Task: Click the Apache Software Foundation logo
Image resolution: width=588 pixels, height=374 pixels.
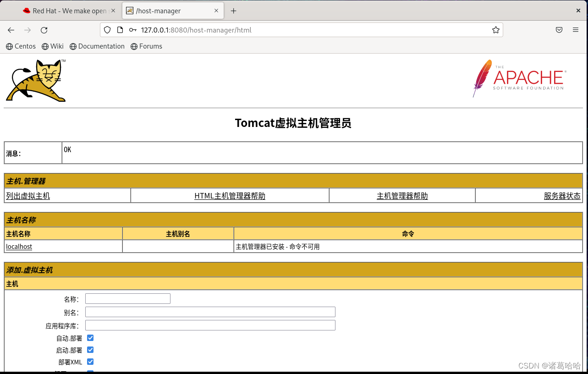Action: pos(519,78)
